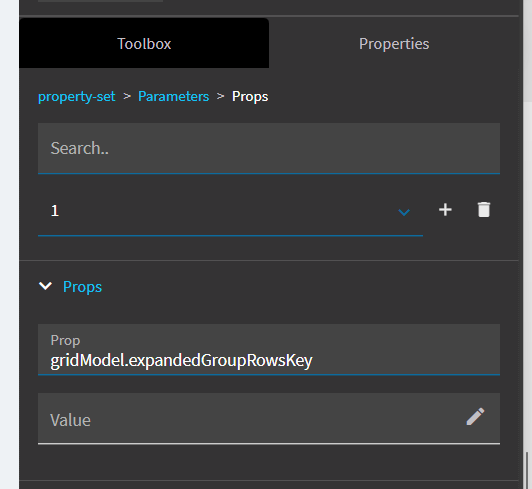Screen dimensions: 532x489
Task: Click empty panel area below Value field
Action: pos(269,462)
